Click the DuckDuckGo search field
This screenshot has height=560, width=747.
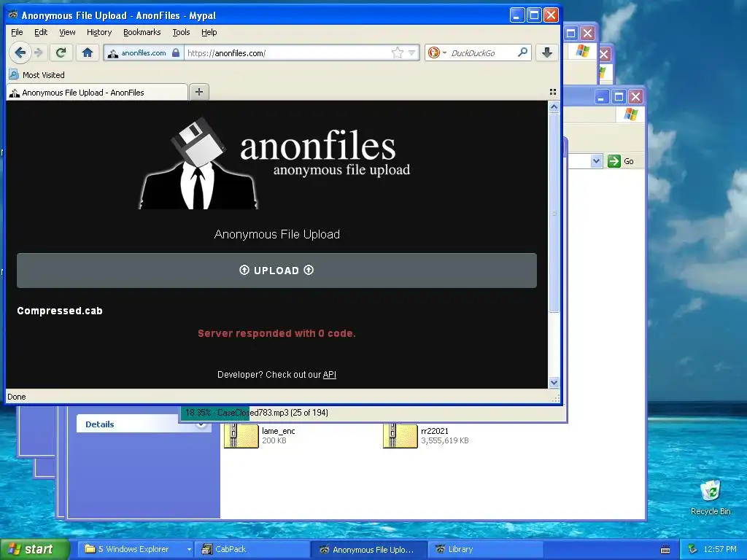point(482,52)
